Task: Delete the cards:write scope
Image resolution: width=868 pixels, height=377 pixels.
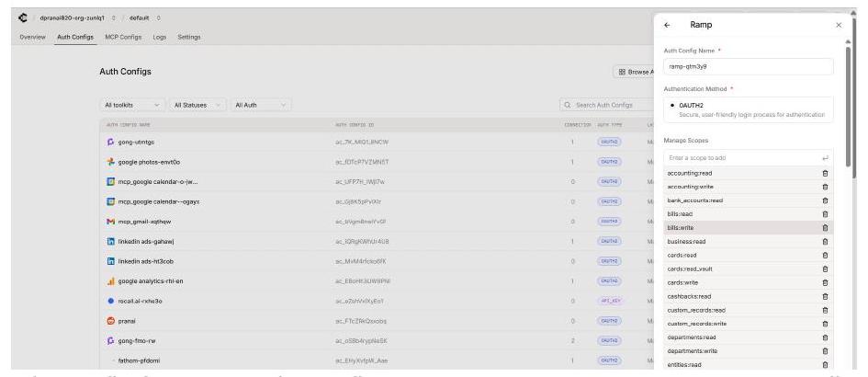Action: click(825, 283)
